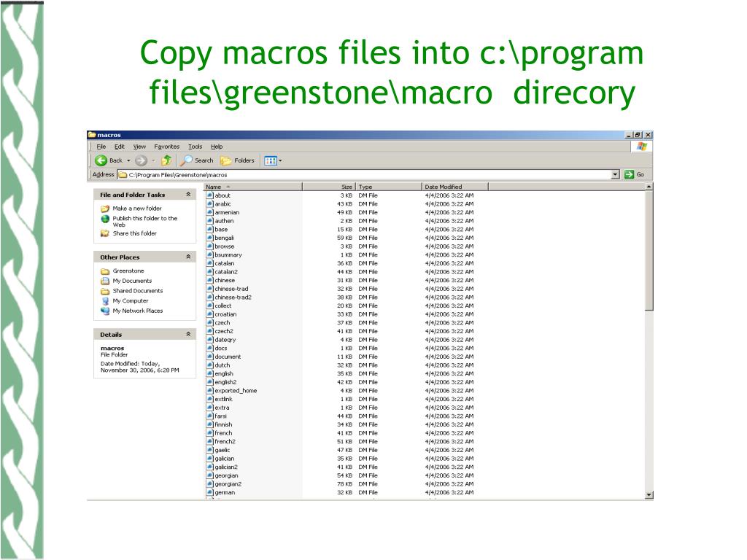
Task: Open the View menu
Action: pyautogui.click(x=139, y=147)
